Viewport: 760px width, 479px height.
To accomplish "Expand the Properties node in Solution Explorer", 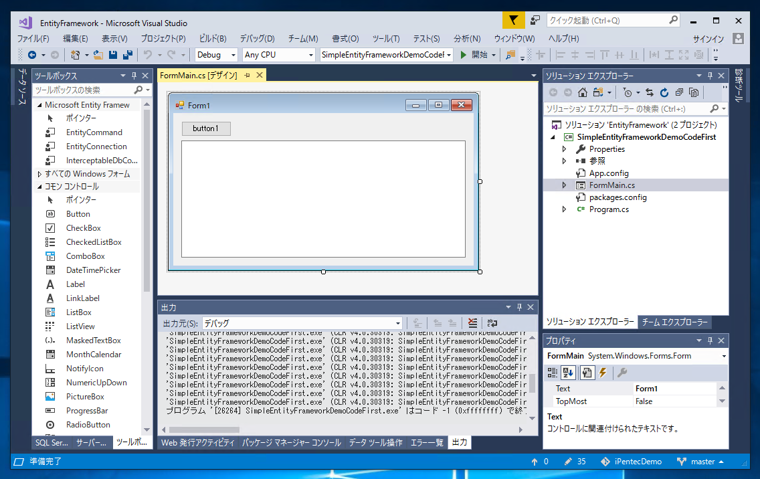I will 564,149.
